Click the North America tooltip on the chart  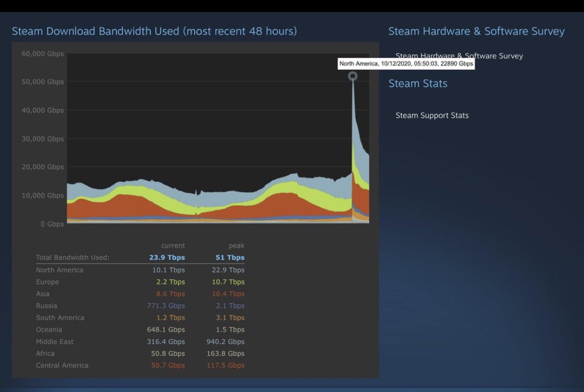(x=406, y=64)
